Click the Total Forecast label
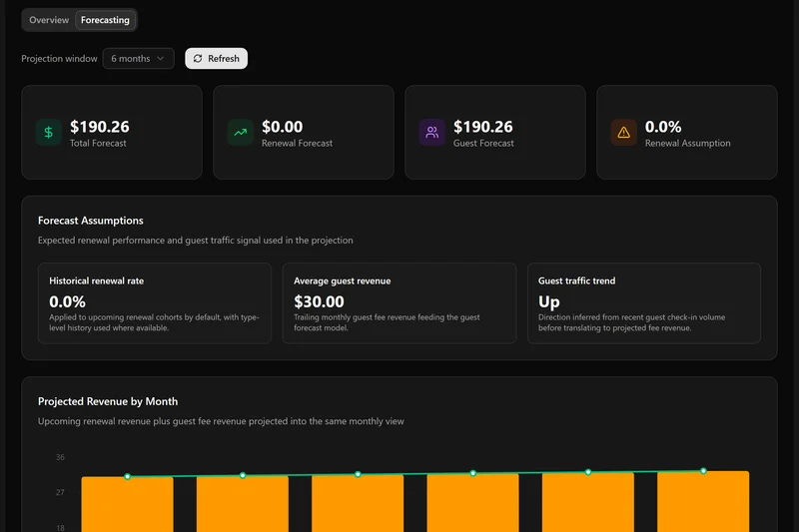Screen dimensions: 799x532 [98, 143]
